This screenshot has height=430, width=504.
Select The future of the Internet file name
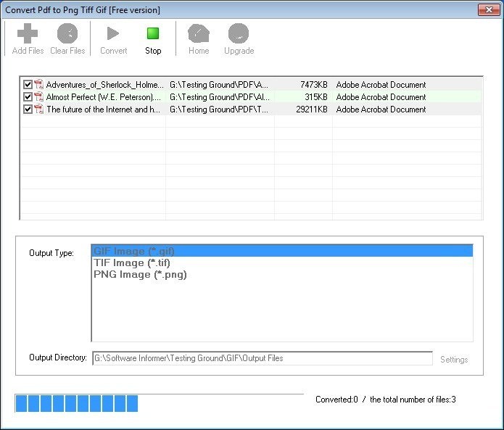coord(103,109)
